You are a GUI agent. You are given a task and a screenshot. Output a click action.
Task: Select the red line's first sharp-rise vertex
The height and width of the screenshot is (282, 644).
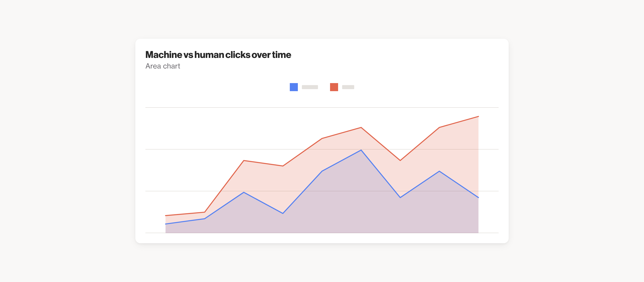[244, 160]
